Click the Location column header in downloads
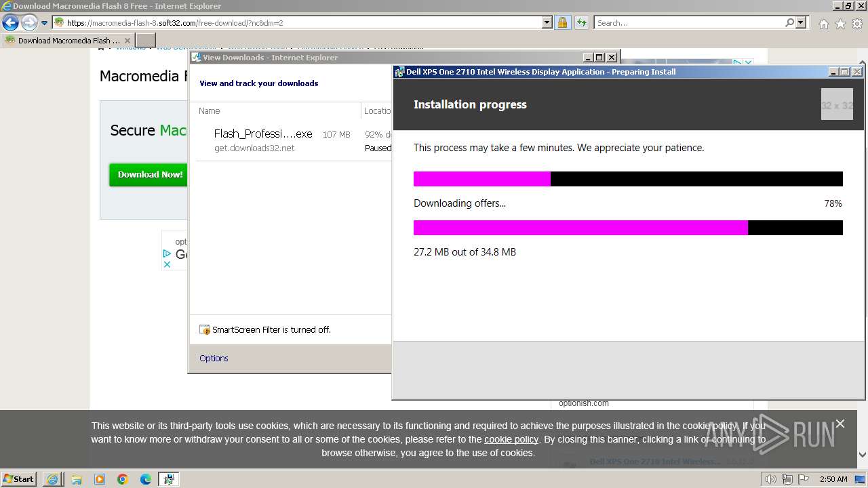868x488 pixels. 377,110
